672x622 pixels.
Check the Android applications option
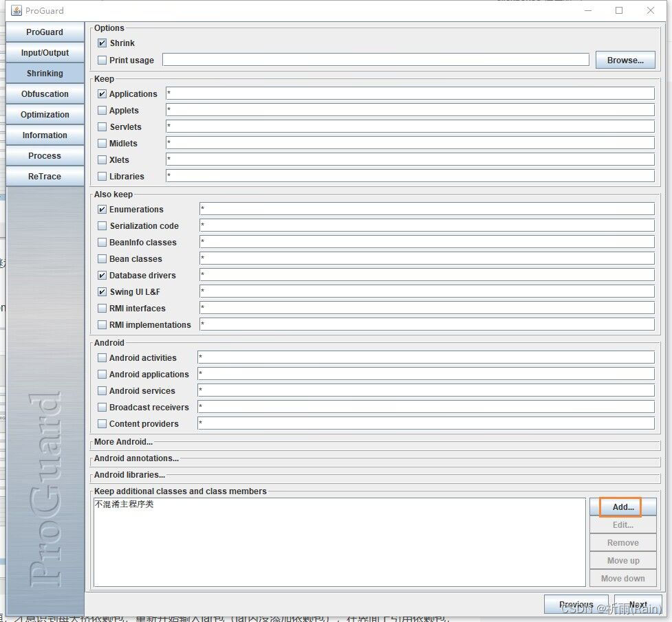pyautogui.click(x=102, y=375)
